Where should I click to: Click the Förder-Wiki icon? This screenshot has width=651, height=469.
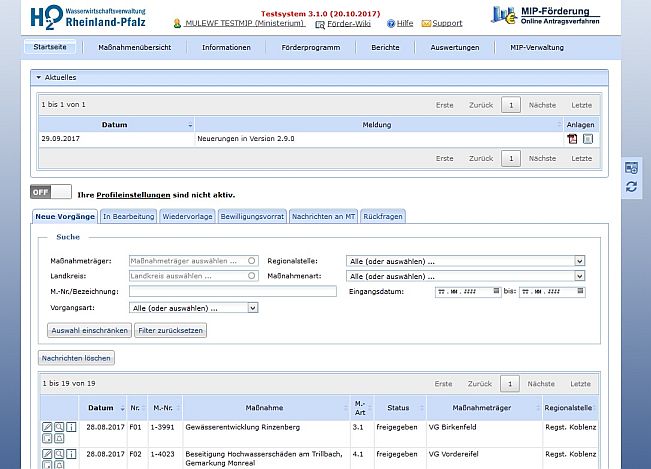(320, 25)
